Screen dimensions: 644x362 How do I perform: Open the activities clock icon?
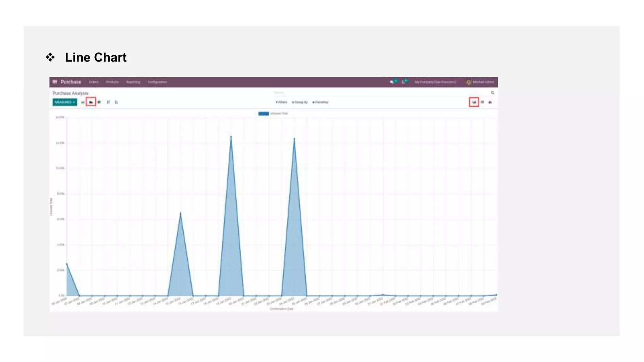tap(403, 82)
